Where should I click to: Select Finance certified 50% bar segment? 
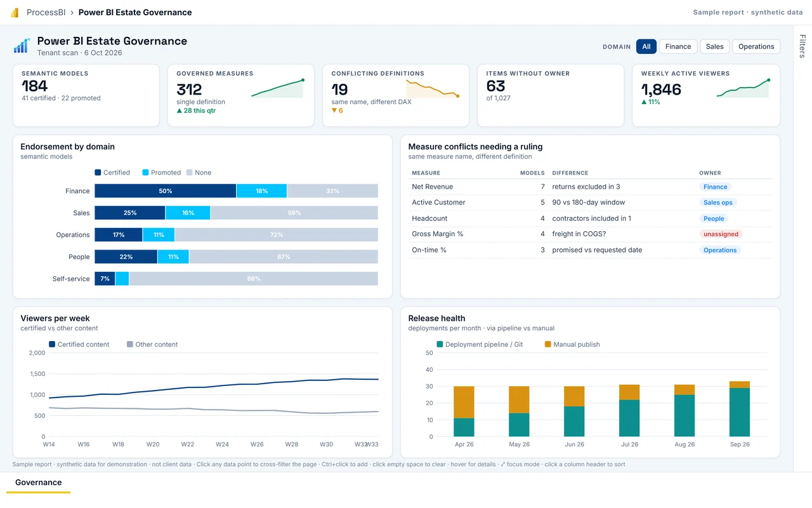coord(166,190)
